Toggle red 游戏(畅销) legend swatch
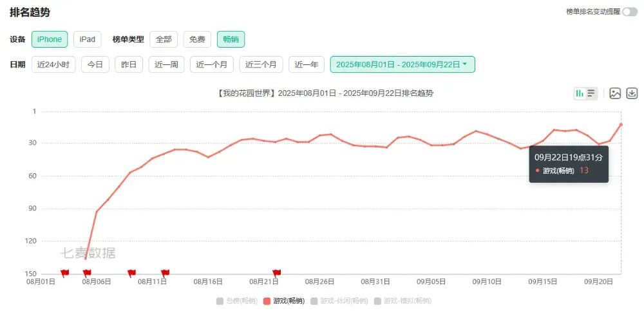This screenshot has height=311, width=644. point(267,301)
